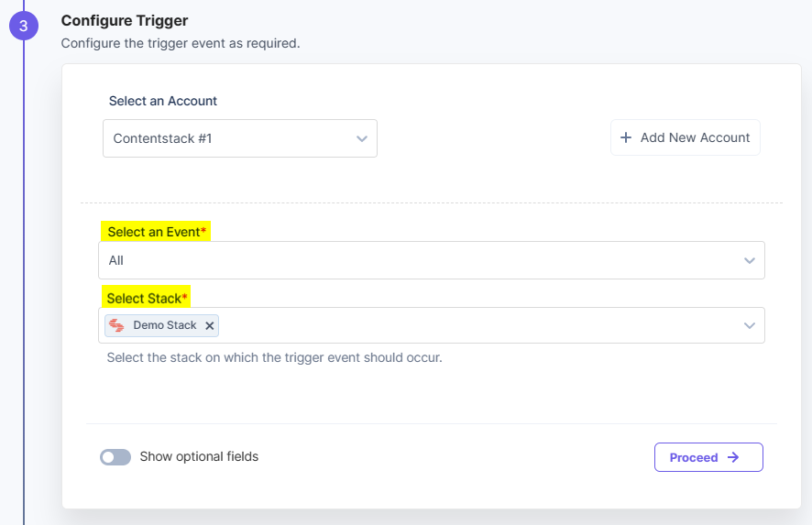The width and height of the screenshot is (812, 525).
Task: Click the Demo Stack tag label
Action: (x=165, y=325)
